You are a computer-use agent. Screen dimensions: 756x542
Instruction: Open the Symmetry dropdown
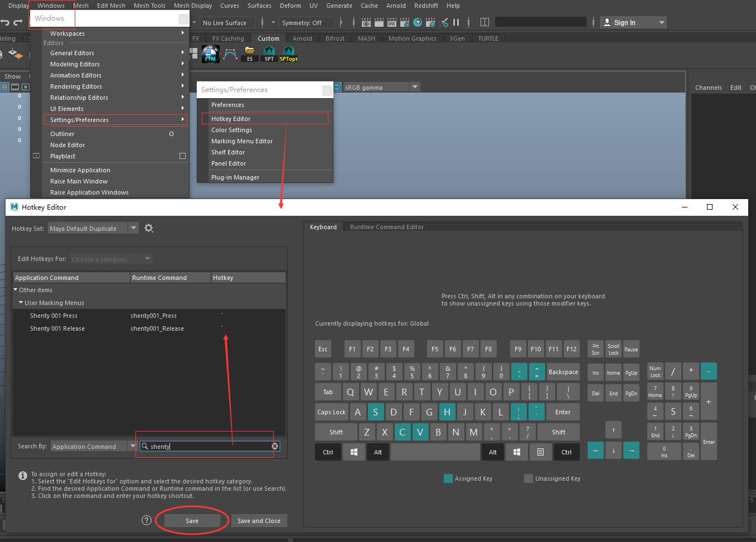tap(307, 23)
